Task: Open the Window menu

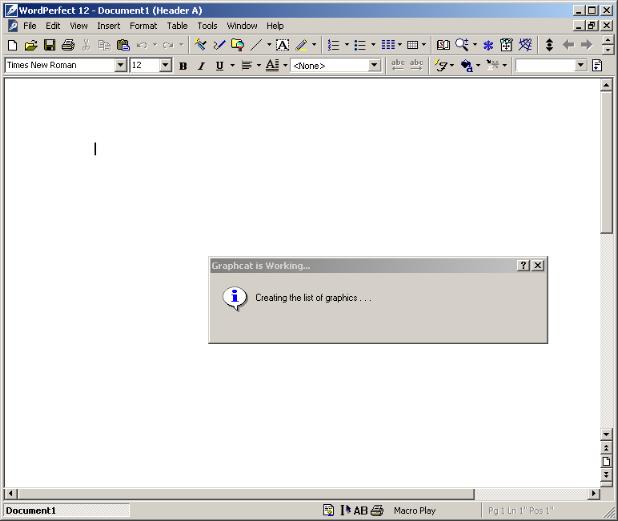Action: [242, 26]
